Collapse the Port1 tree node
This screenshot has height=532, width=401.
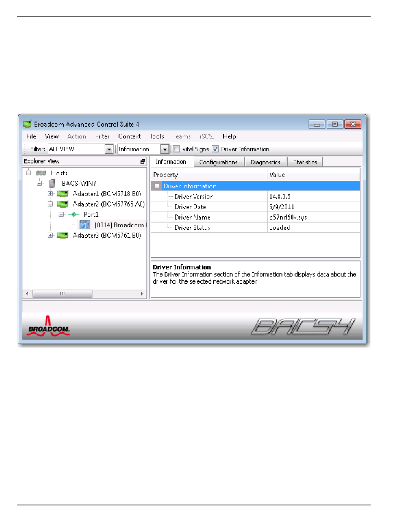click(x=61, y=214)
